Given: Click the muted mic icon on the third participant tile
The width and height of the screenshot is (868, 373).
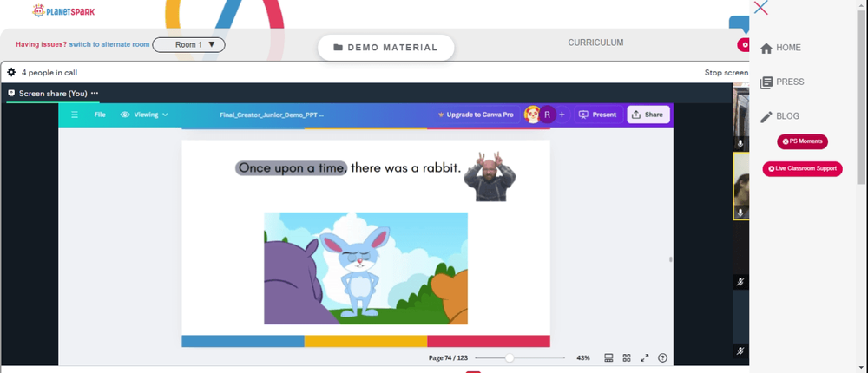Looking at the screenshot, I should click(x=740, y=282).
